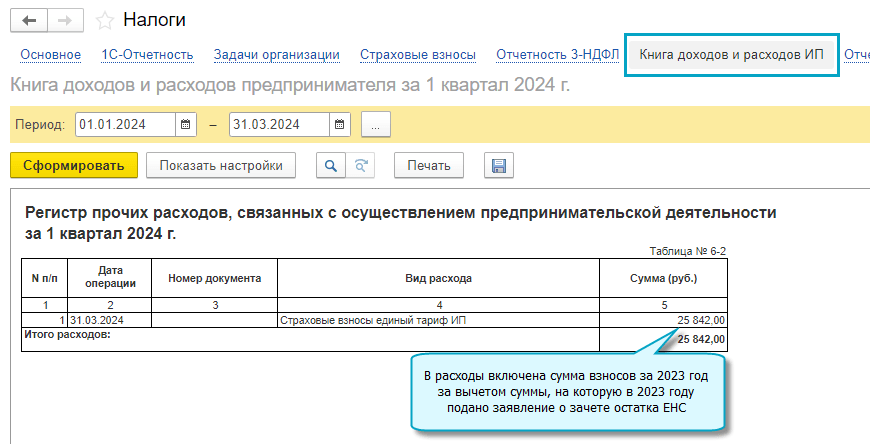Open period selection with ellipsis button

pyautogui.click(x=375, y=125)
